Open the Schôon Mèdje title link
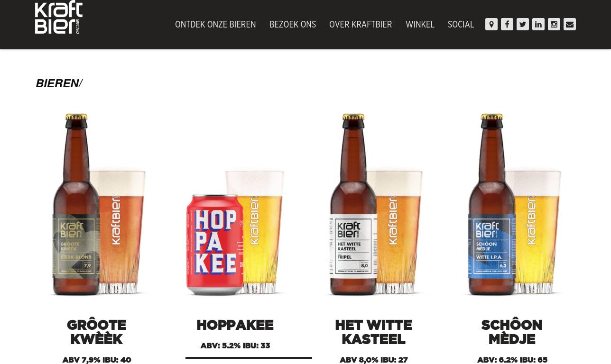 point(512,332)
